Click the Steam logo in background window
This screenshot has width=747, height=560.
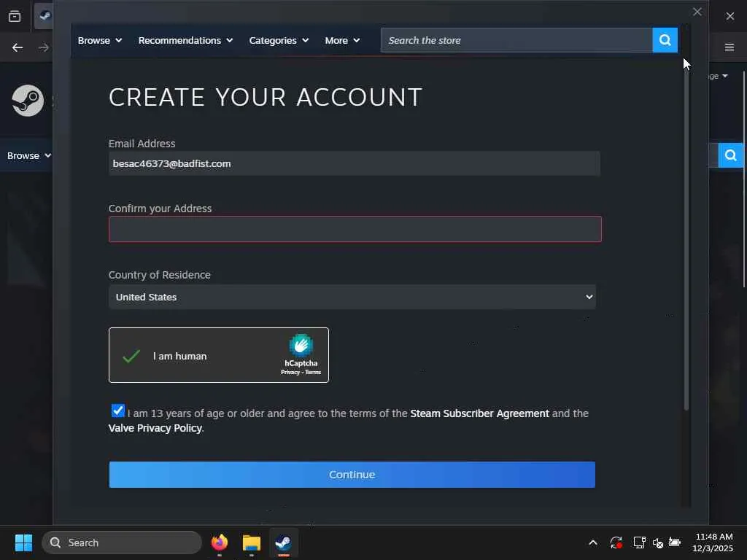coord(28,101)
